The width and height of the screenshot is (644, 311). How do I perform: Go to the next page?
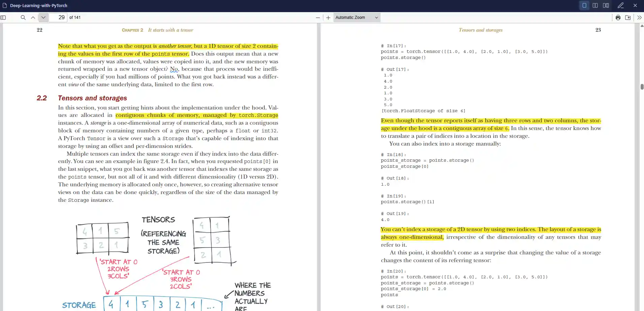pyautogui.click(x=43, y=18)
